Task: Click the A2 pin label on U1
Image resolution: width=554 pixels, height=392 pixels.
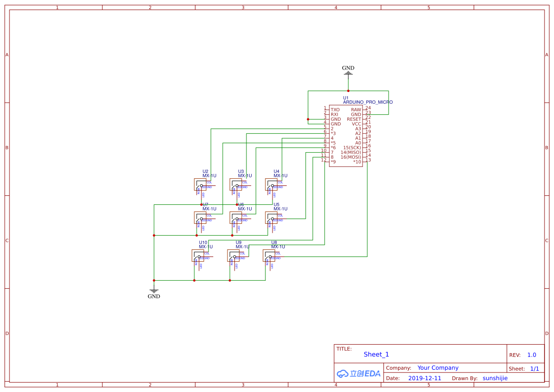Action: click(x=358, y=134)
